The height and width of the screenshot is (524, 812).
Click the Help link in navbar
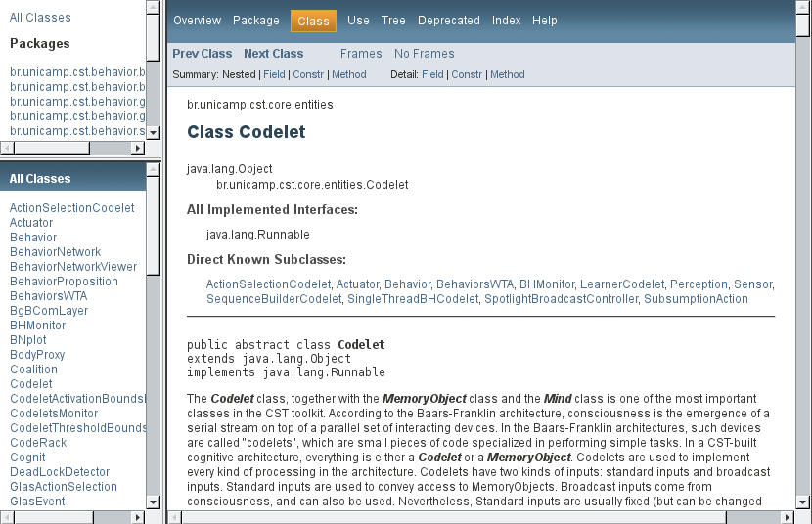tap(545, 21)
